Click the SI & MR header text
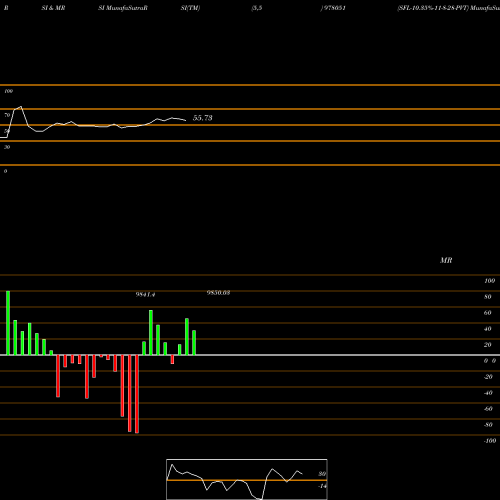The width and height of the screenshot is (500, 500). click(x=53, y=8)
